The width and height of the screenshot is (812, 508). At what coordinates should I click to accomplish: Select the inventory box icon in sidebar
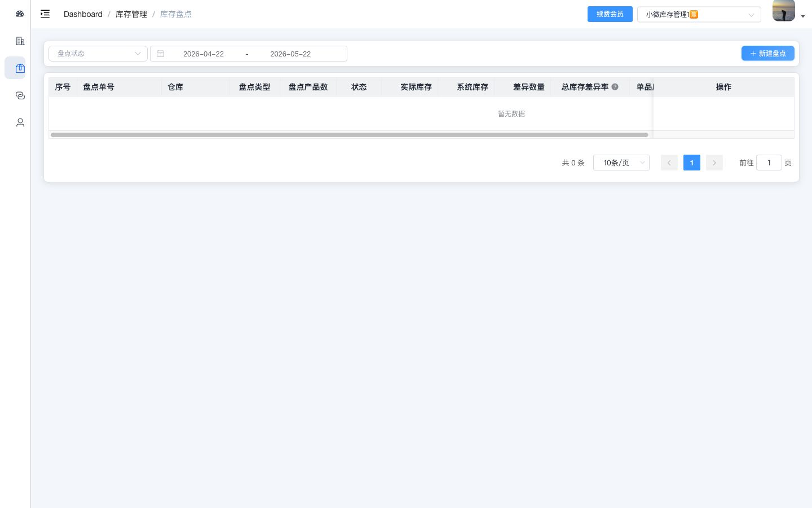[x=20, y=68]
